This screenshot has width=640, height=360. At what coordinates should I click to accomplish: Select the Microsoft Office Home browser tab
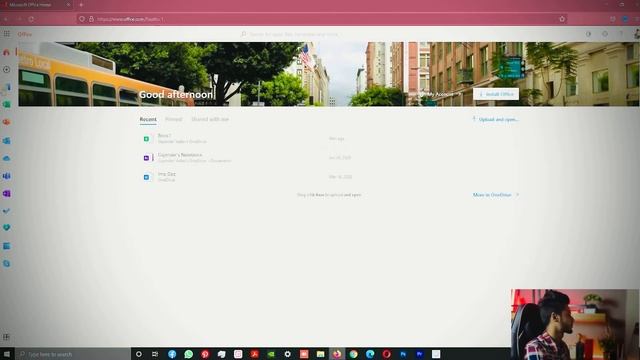37,5
